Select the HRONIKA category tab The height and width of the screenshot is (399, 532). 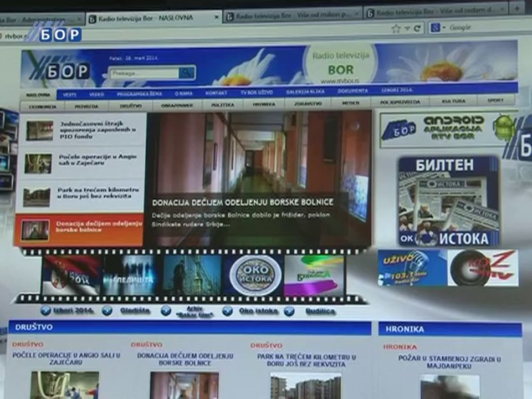click(x=264, y=105)
